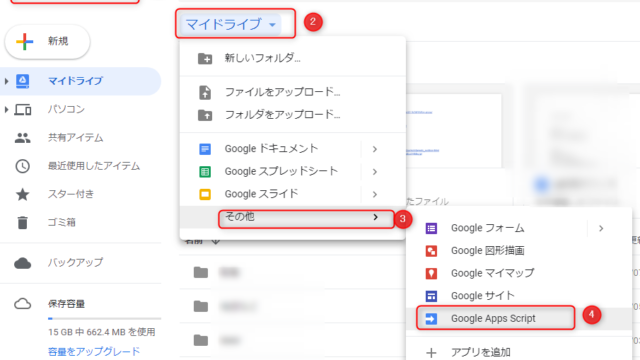Select フォルダをアップロード... menu item
This screenshot has width=640, height=360.
[x=293, y=115]
